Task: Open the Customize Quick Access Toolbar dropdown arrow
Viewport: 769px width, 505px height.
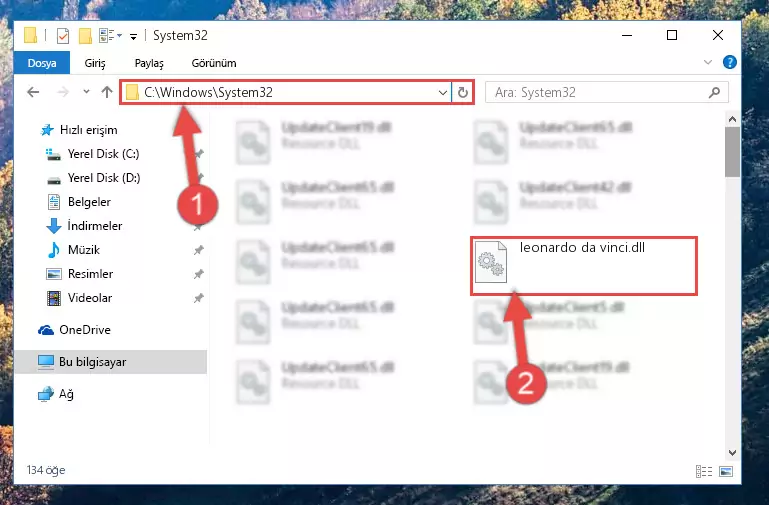Action: pyautogui.click(x=133, y=36)
